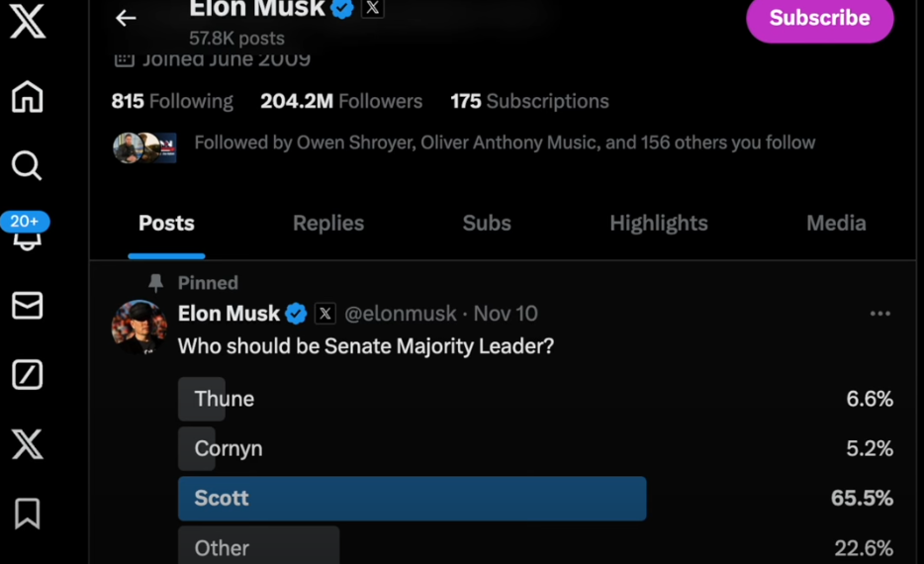This screenshot has width=924, height=564.
Task: Open the Media tab
Action: 836,224
